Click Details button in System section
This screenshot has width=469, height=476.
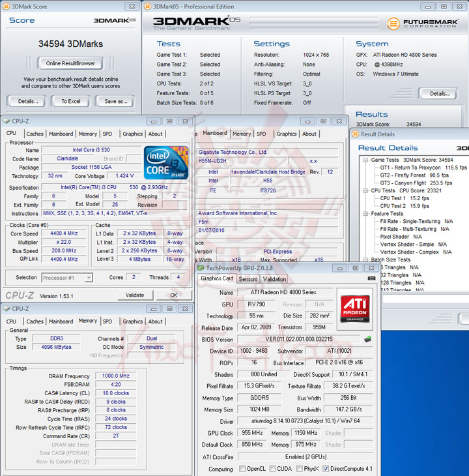coord(440,94)
